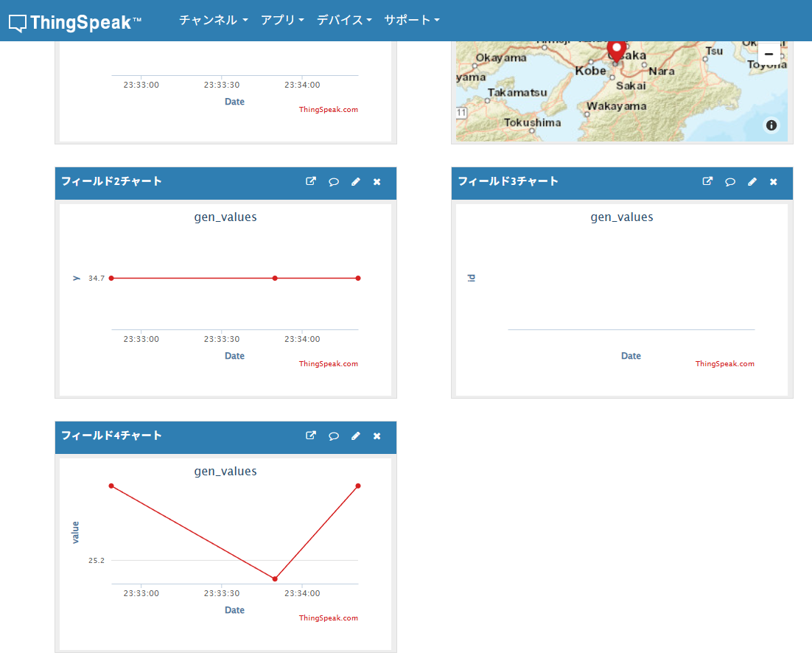Click the Tokushima label on the map

(532, 123)
